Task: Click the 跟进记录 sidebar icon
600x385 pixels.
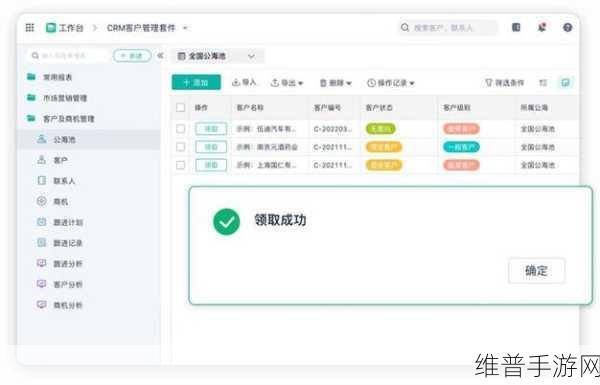Action: [x=41, y=242]
